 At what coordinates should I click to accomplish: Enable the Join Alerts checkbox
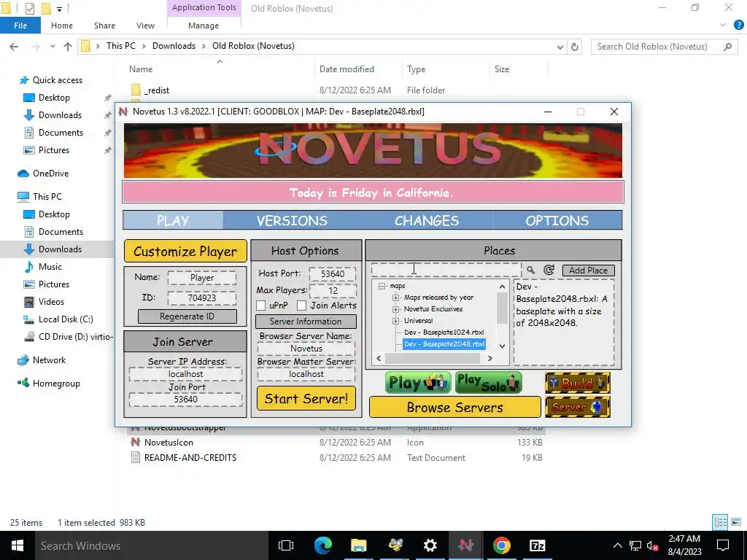pos(301,306)
